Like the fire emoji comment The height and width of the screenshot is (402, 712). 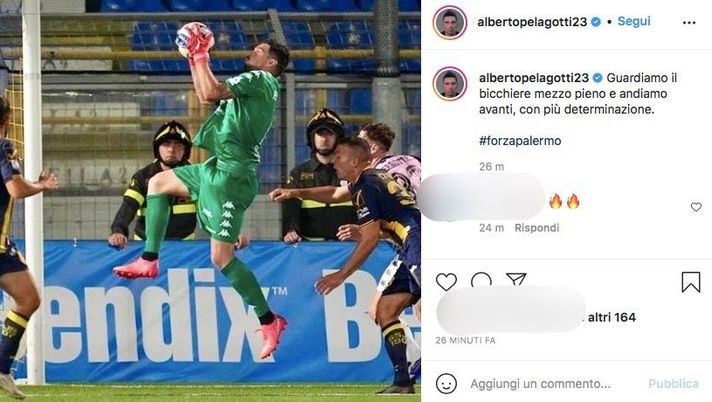[x=696, y=207]
